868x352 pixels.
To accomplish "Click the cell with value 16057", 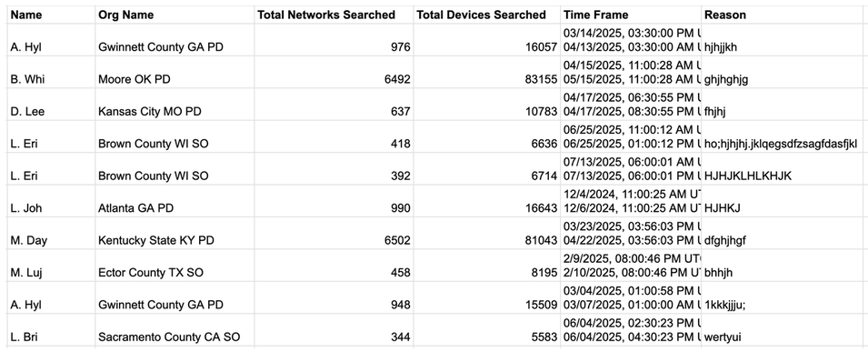I will [487, 40].
